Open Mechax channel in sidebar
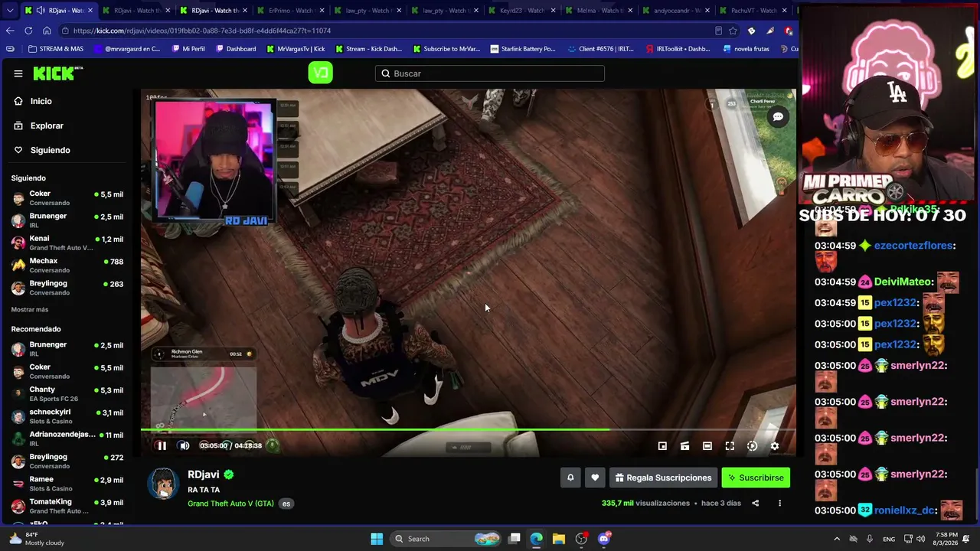The height and width of the screenshot is (551, 980). coord(67,265)
